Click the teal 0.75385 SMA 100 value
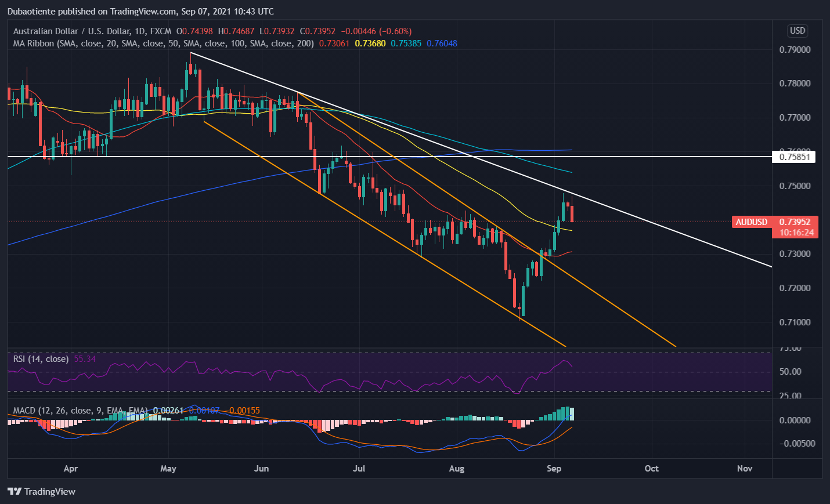 click(x=406, y=43)
